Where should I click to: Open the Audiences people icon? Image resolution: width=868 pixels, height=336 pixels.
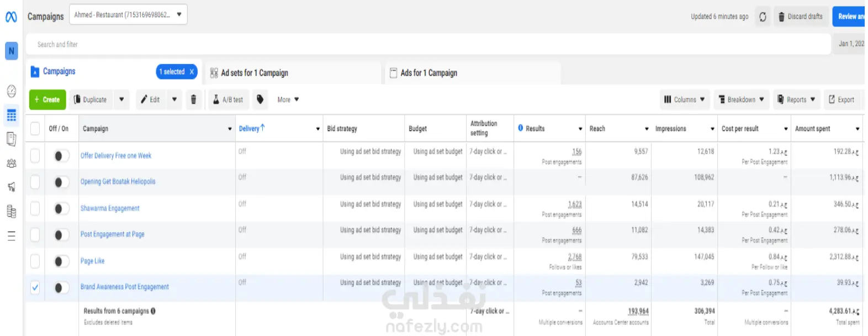(11, 164)
